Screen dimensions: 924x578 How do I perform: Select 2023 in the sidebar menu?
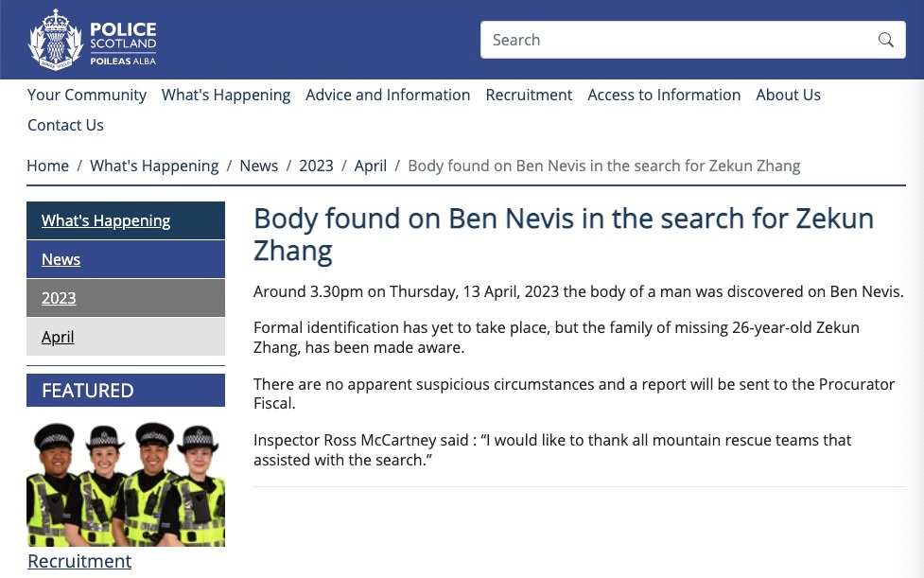coord(126,298)
